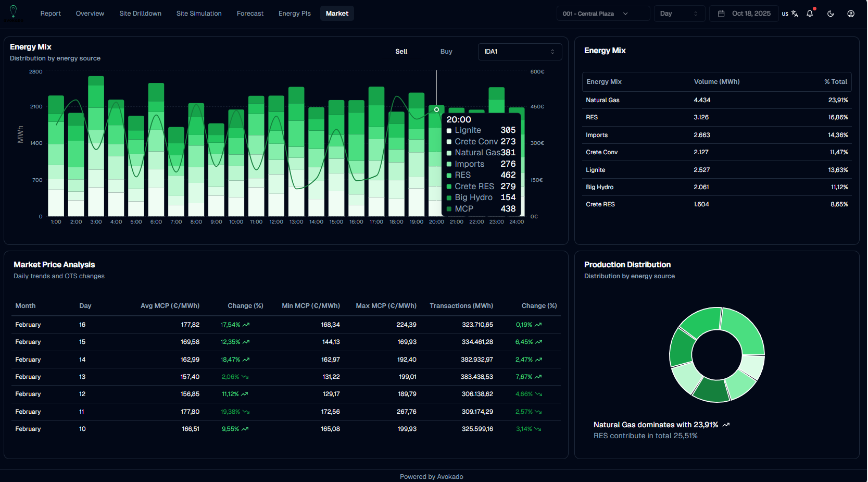Image resolution: width=868 pixels, height=482 pixels.
Task: Click the Max MCP (€/MWh) column header
Action: tap(386, 306)
